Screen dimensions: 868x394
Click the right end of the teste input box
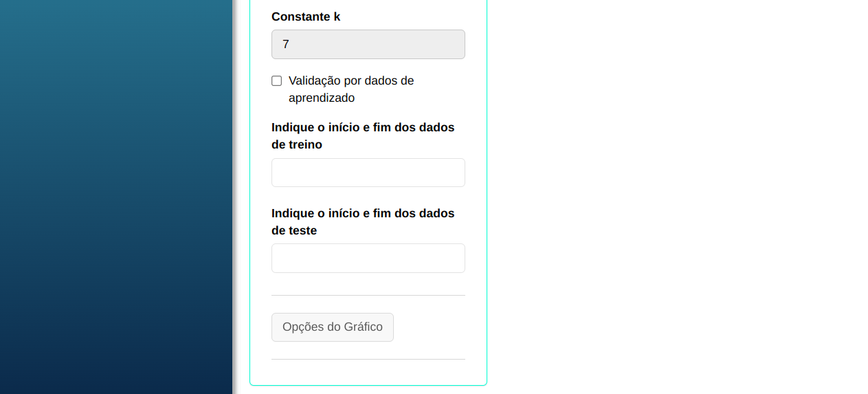[456, 259]
